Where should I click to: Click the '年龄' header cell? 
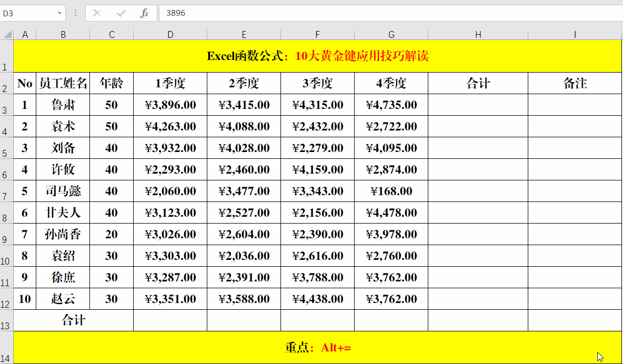(x=112, y=84)
